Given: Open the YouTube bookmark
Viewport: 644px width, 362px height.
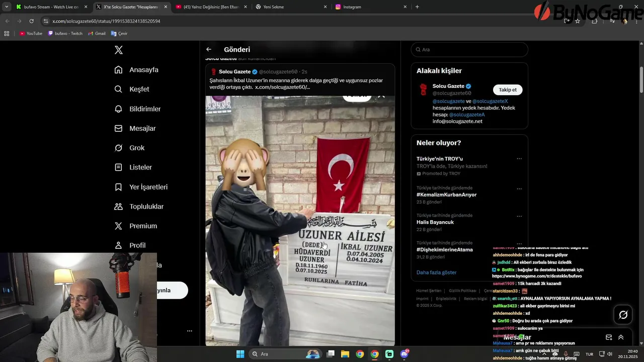Looking at the screenshot, I should click(31, 34).
